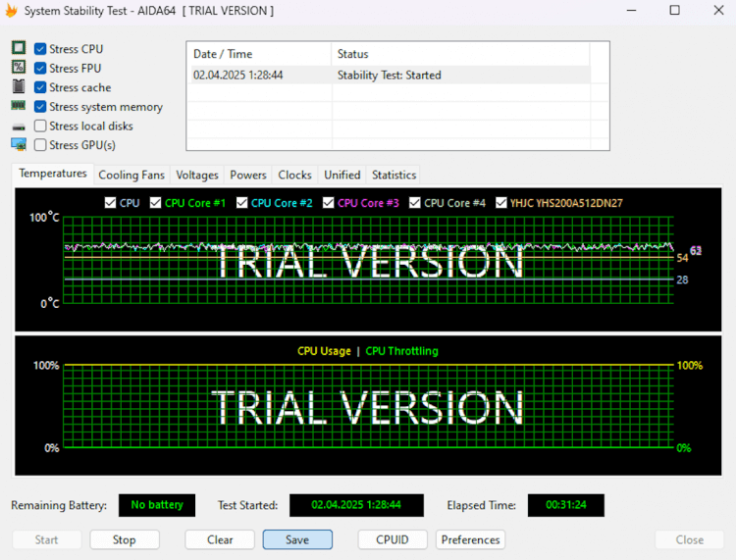Click the 28 temperature reading on graph
Screen dimensions: 736x560
[682, 280]
